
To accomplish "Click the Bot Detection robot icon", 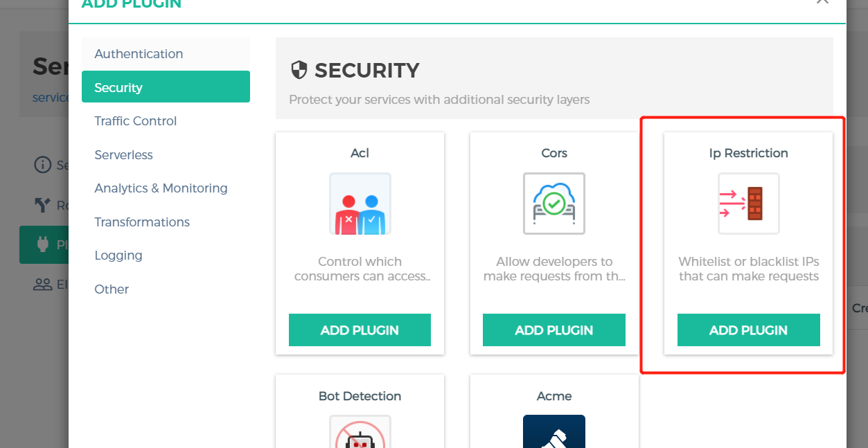I will click(360, 433).
